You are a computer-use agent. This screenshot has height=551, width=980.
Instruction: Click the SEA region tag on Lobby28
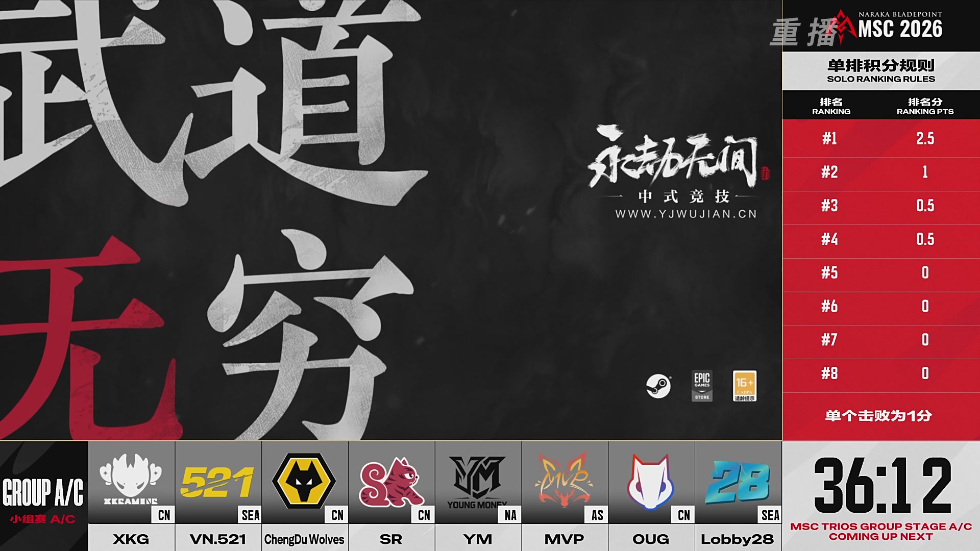pyautogui.click(x=770, y=515)
